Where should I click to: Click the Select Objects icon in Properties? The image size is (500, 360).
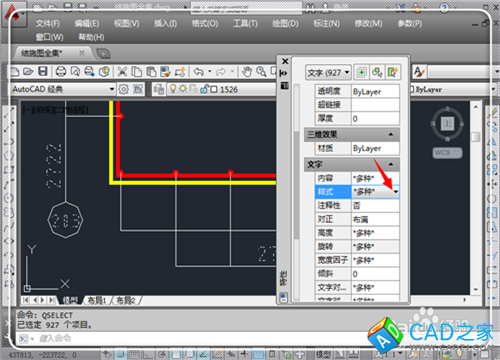click(377, 72)
